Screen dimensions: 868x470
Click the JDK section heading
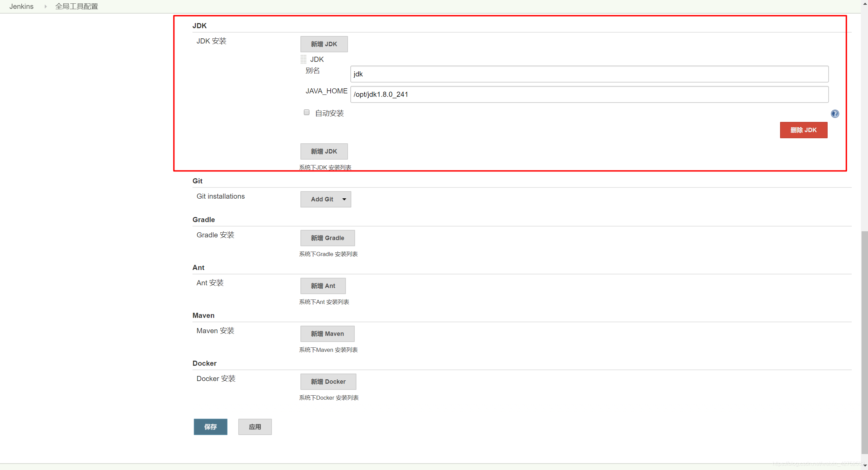pos(200,26)
